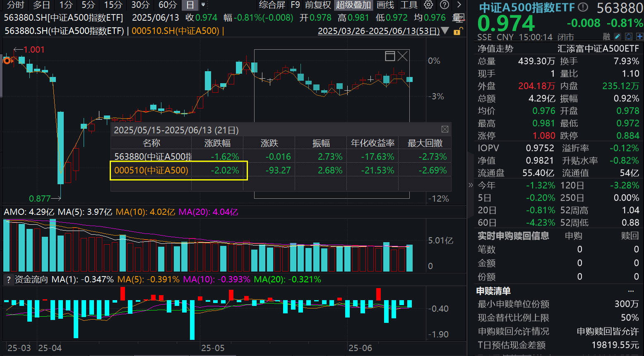Open the 画线 drawing tools
This screenshot has width=644, height=356.
[385, 5]
